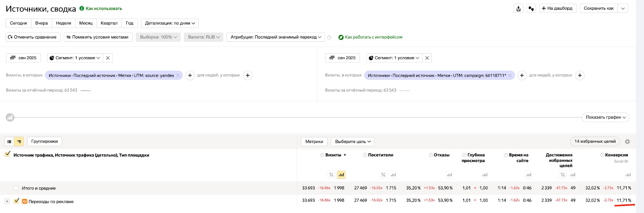Select the tree view icon
Image resolution: width=644 pixels, height=213 pixels.
19,141
